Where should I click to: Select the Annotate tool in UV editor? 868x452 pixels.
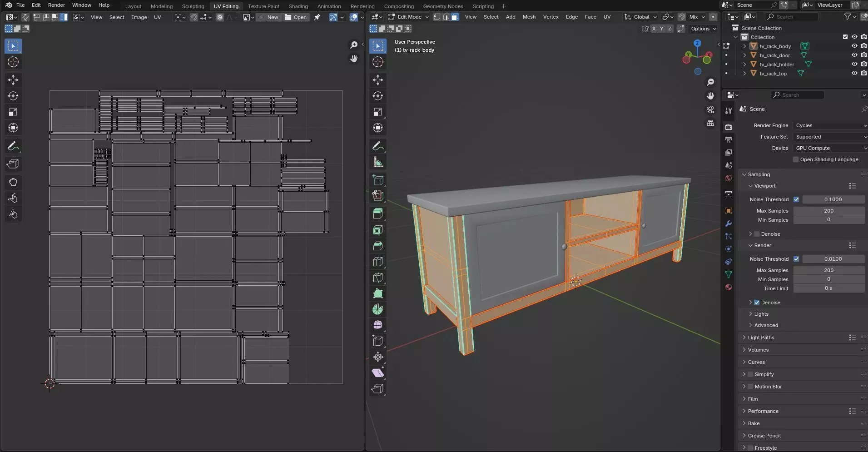tap(13, 146)
